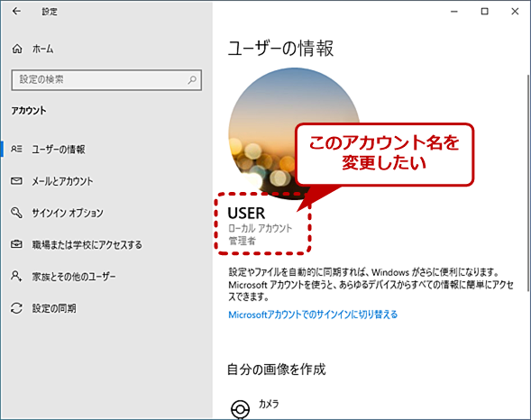Screen dimensions: 531x420
Task: Close the Settings window
Action: (x=515, y=11)
